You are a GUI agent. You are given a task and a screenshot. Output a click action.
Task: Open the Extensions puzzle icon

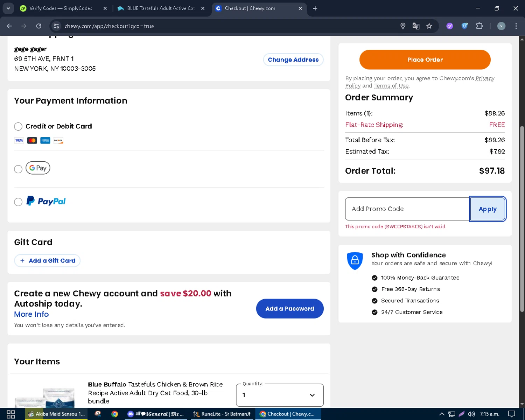(479, 26)
